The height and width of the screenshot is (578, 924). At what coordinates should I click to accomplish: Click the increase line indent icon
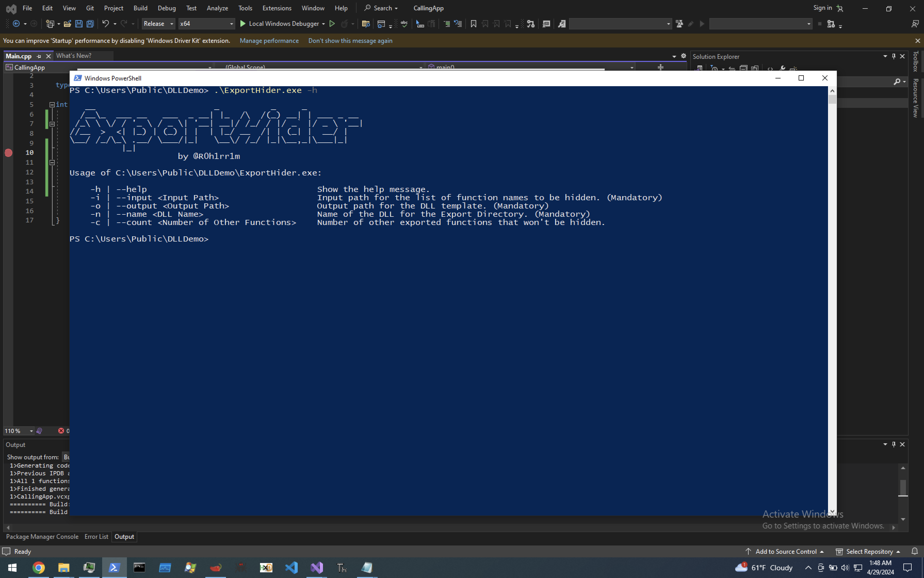coord(446,24)
